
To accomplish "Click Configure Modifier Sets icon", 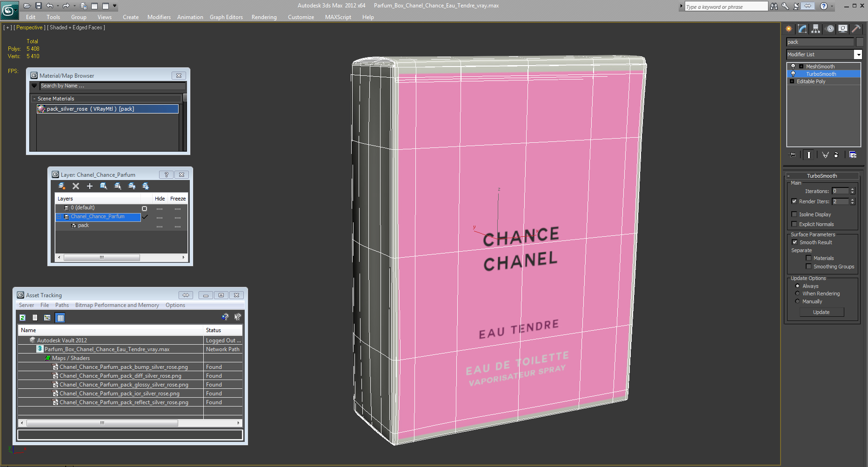I will coord(853,155).
